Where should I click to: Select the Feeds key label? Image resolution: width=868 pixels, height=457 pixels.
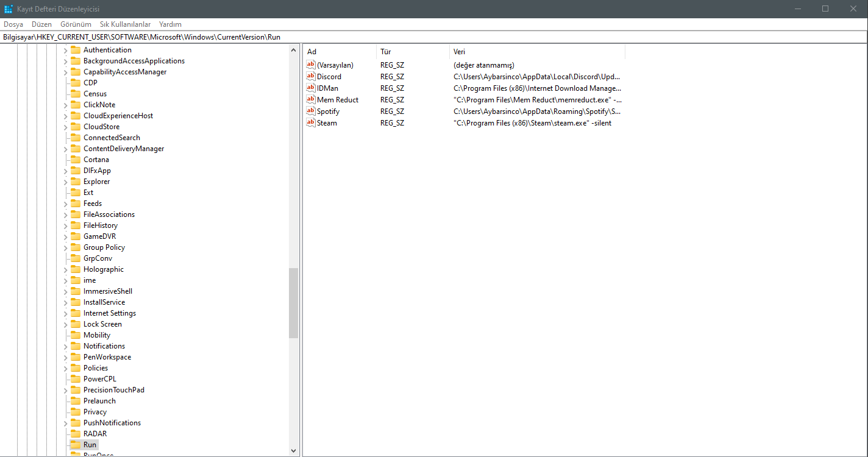coord(93,204)
